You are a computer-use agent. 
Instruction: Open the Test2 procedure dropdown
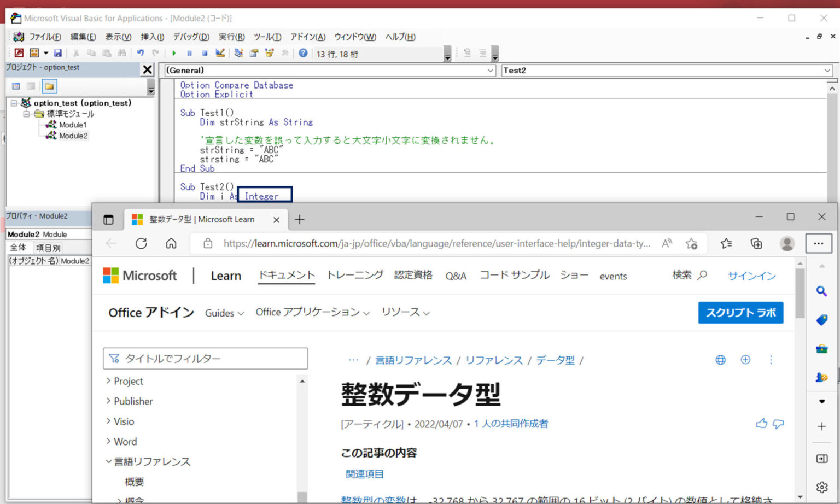[828, 70]
